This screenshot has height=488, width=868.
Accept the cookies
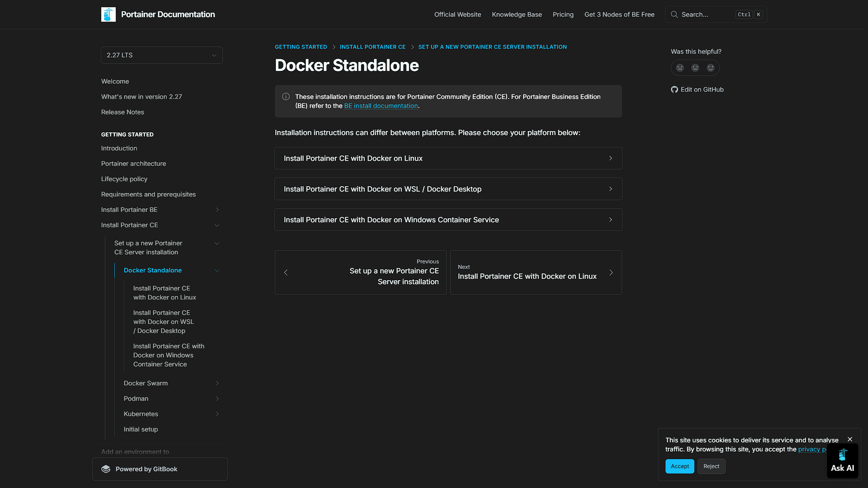679,466
